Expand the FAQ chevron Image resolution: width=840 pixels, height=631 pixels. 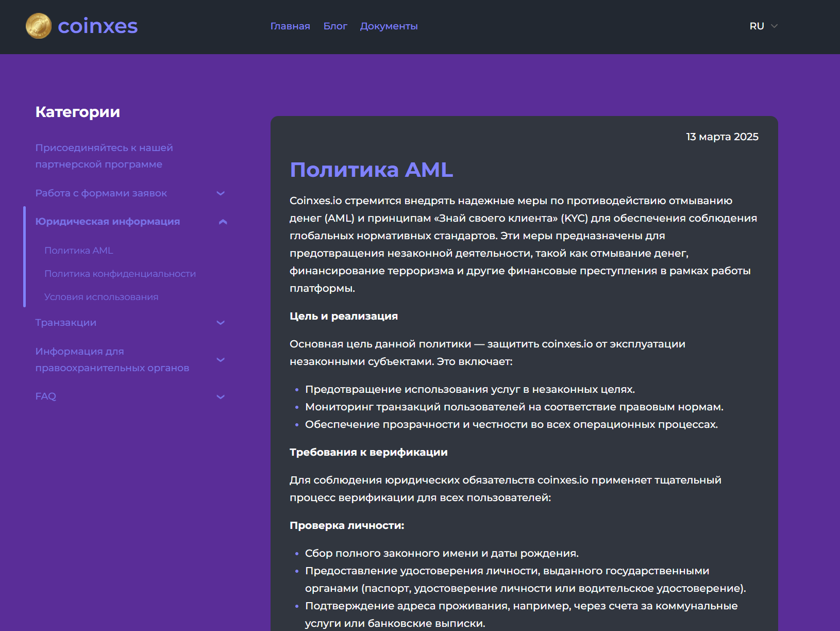(221, 397)
